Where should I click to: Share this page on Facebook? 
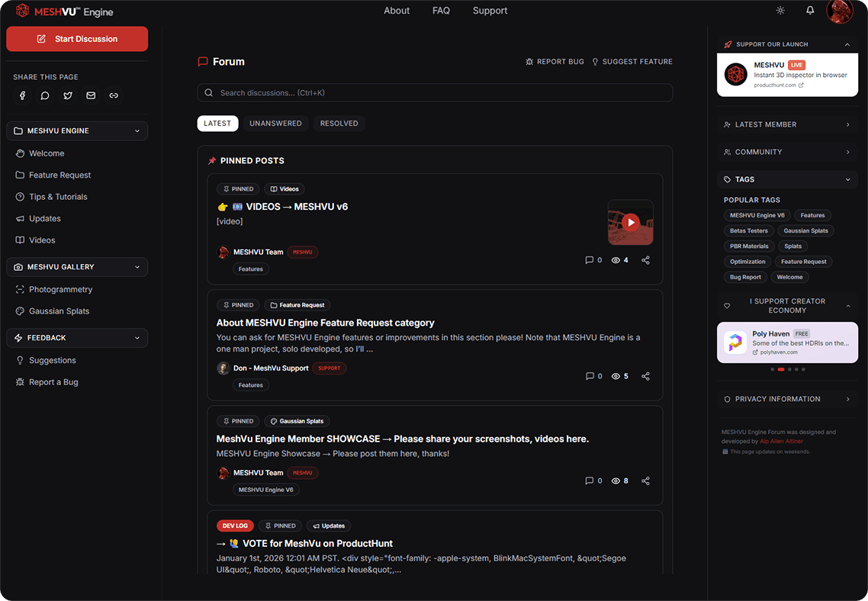pos(23,96)
